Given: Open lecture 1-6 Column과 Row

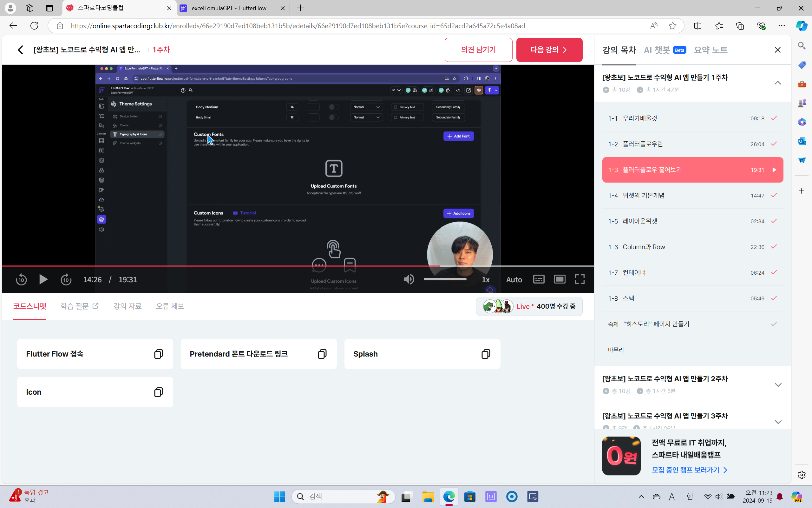Looking at the screenshot, I should click(692, 247).
